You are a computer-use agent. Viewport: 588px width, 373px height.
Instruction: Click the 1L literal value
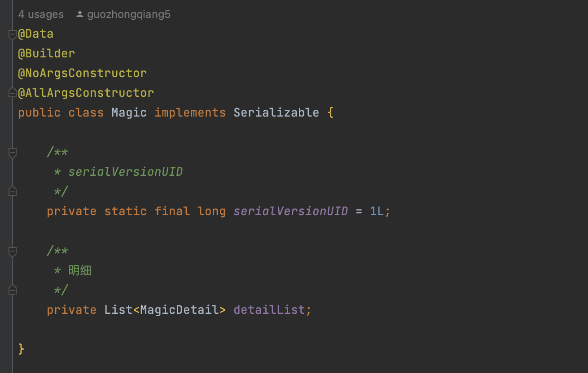point(377,211)
